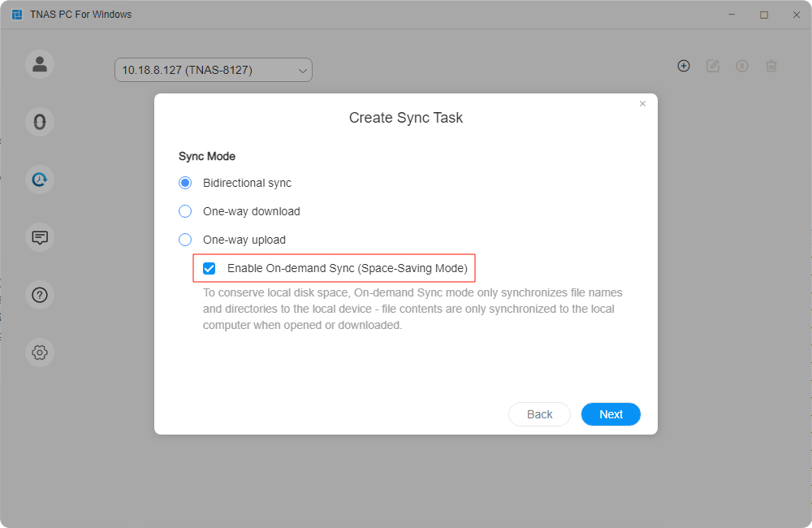
Task: Click the TNAS PC title bar app icon
Action: coord(15,14)
